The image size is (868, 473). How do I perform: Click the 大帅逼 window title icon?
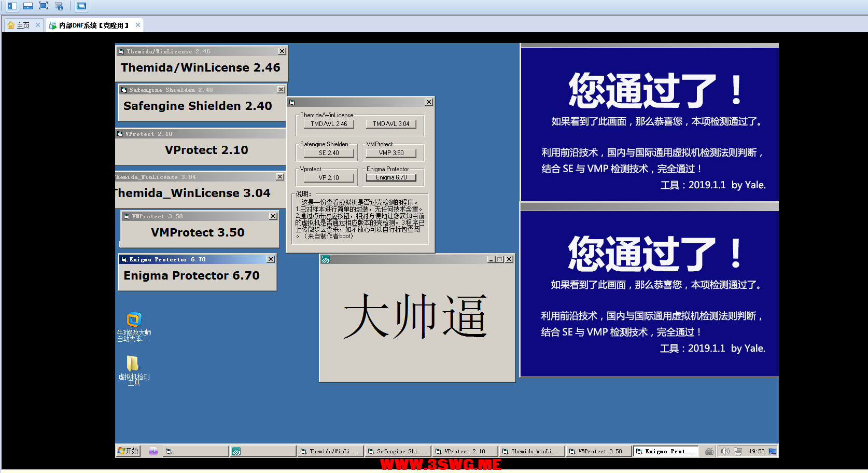(326, 259)
